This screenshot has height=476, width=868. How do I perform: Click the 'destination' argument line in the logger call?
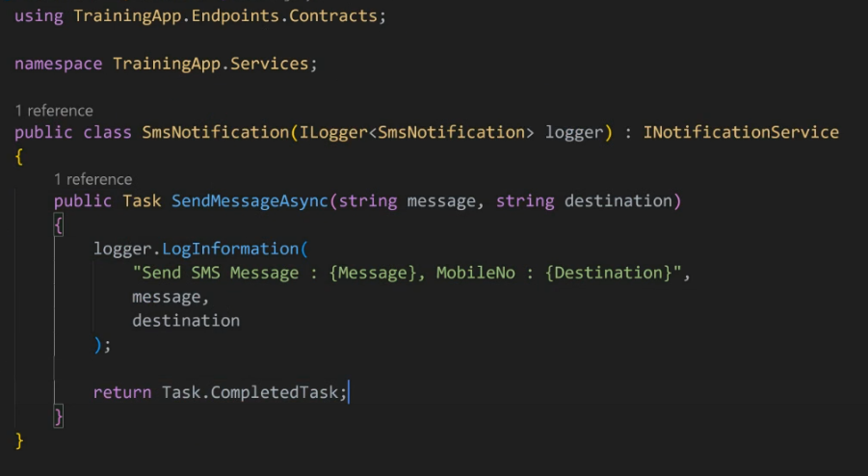tap(185, 320)
